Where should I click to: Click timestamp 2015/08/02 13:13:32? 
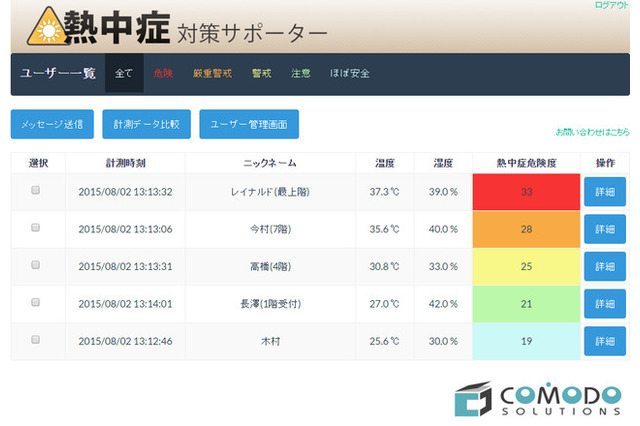pyautogui.click(x=125, y=192)
